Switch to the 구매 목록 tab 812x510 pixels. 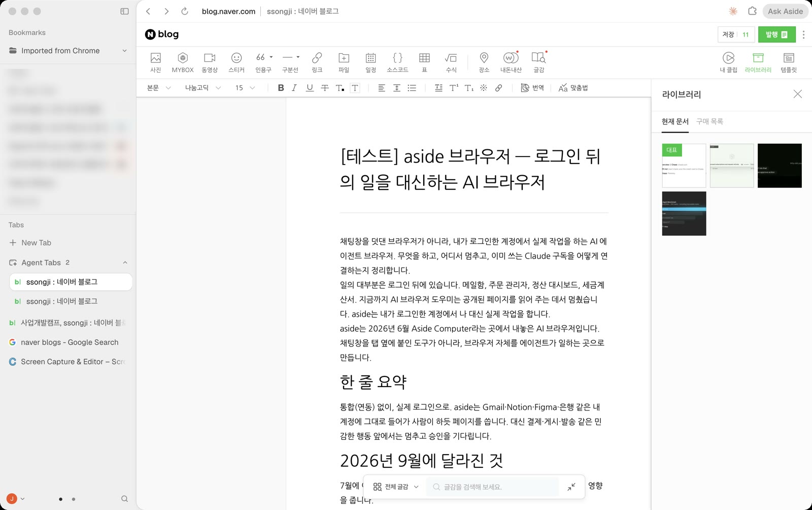tap(709, 121)
